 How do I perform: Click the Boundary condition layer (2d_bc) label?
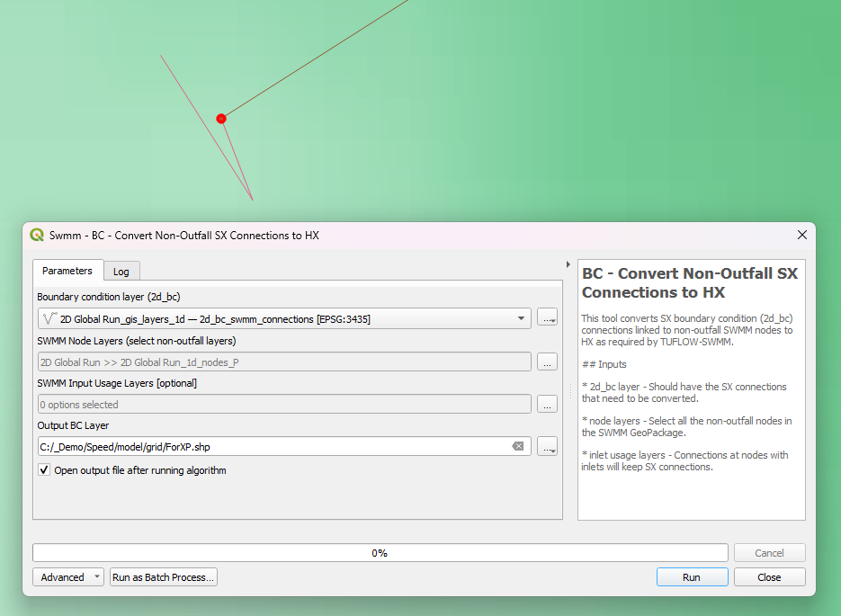coord(108,297)
